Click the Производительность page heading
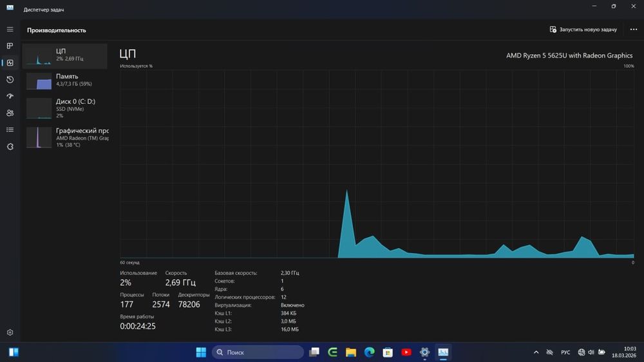This screenshot has width=644, height=362. coord(57,30)
